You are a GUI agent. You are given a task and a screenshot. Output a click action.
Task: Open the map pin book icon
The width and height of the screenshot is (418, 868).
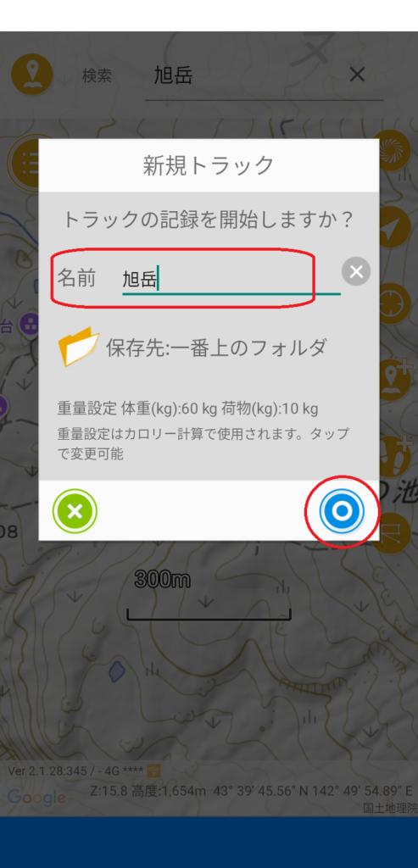[32, 75]
